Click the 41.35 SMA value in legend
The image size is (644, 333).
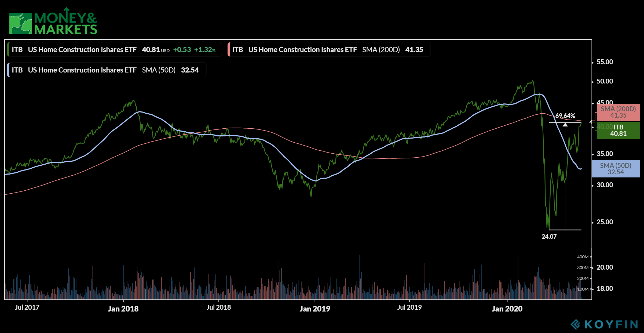coord(414,50)
